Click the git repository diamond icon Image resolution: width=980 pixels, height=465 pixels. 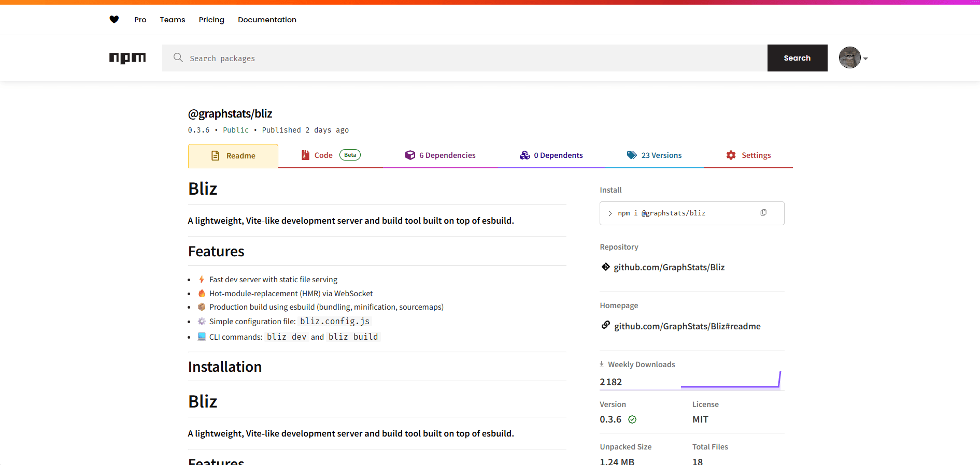click(x=605, y=267)
